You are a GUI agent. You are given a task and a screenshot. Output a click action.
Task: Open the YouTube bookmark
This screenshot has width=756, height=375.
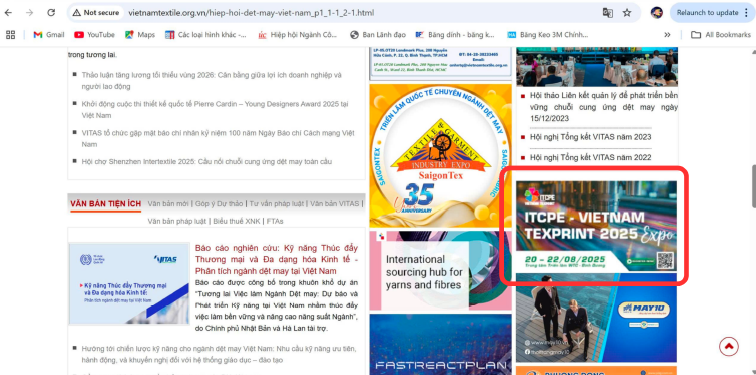[94, 35]
